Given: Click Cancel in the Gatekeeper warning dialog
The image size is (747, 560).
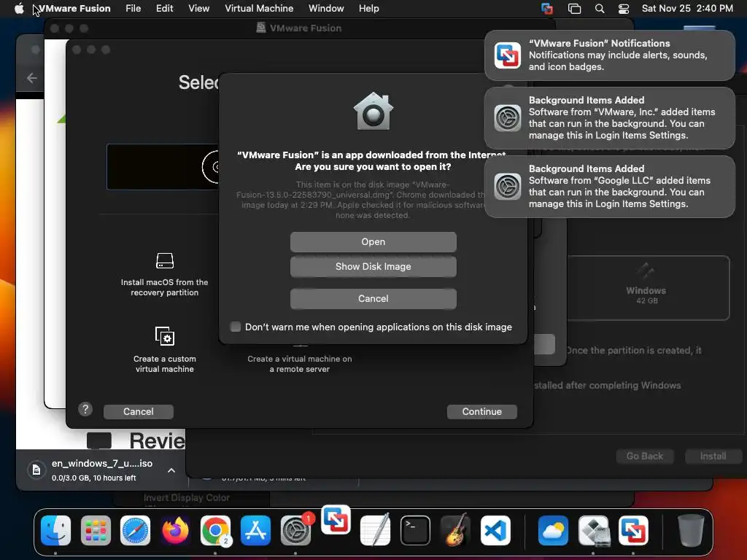Looking at the screenshot, I should point(373,298).
